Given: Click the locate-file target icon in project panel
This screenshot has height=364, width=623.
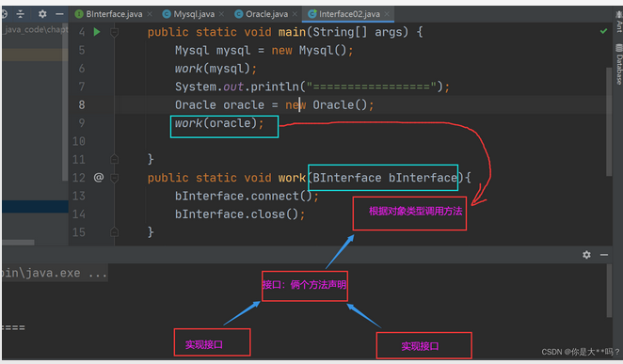Looking at the screenshot, I should point(4,14).
